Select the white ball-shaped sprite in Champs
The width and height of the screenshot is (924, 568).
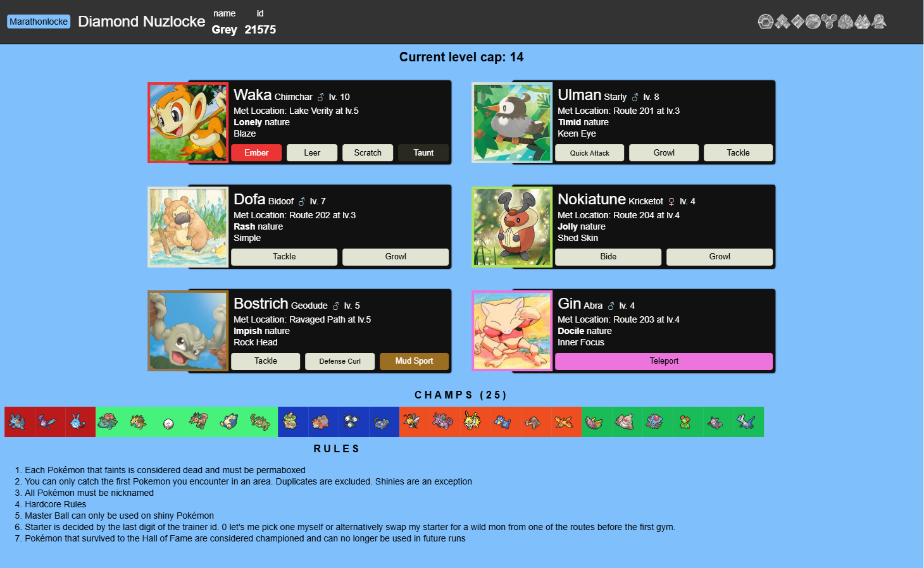(172, 422)
